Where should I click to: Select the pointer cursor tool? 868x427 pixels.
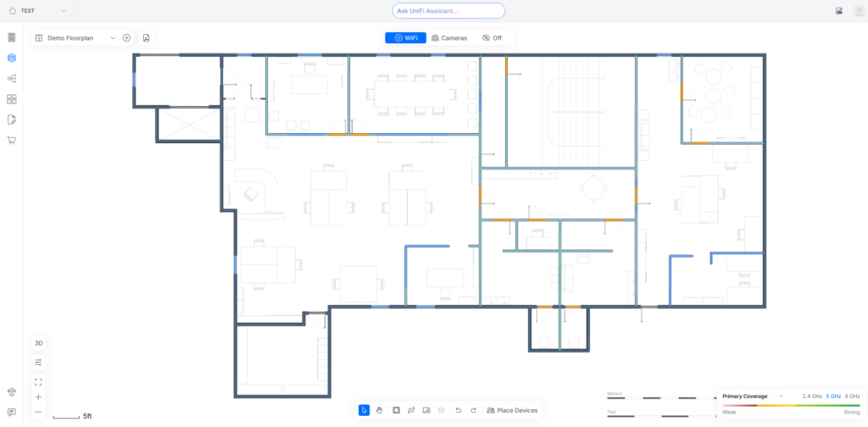364,410
